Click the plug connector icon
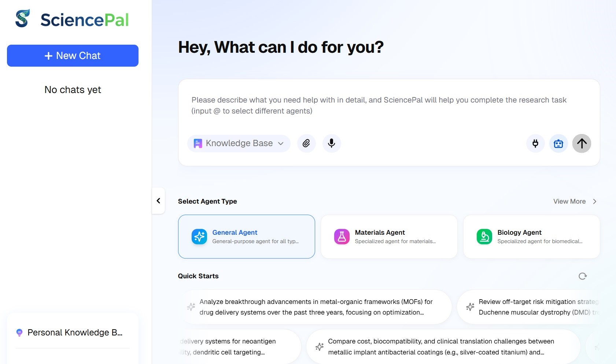 pyautogui.click(x=535, y=143)
